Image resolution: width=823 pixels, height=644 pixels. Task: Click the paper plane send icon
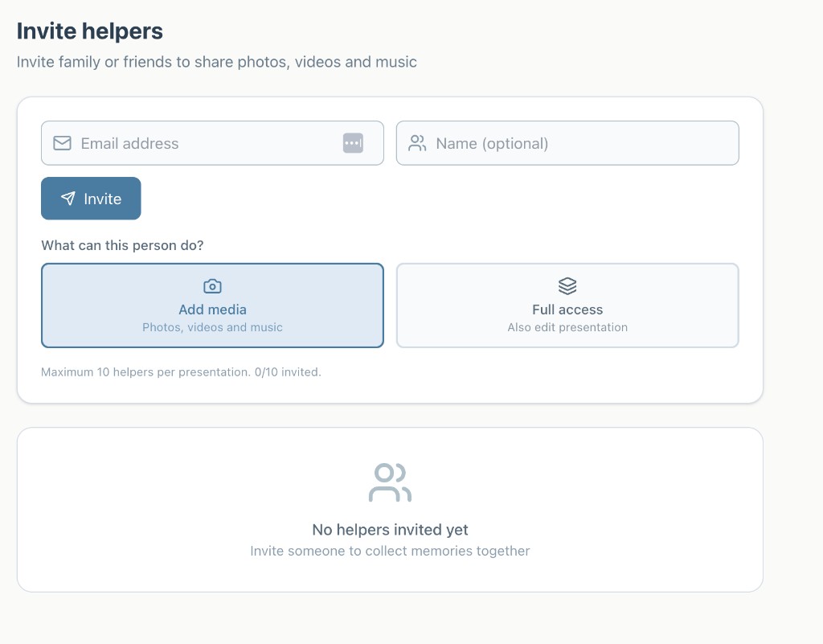click(68, 199)
